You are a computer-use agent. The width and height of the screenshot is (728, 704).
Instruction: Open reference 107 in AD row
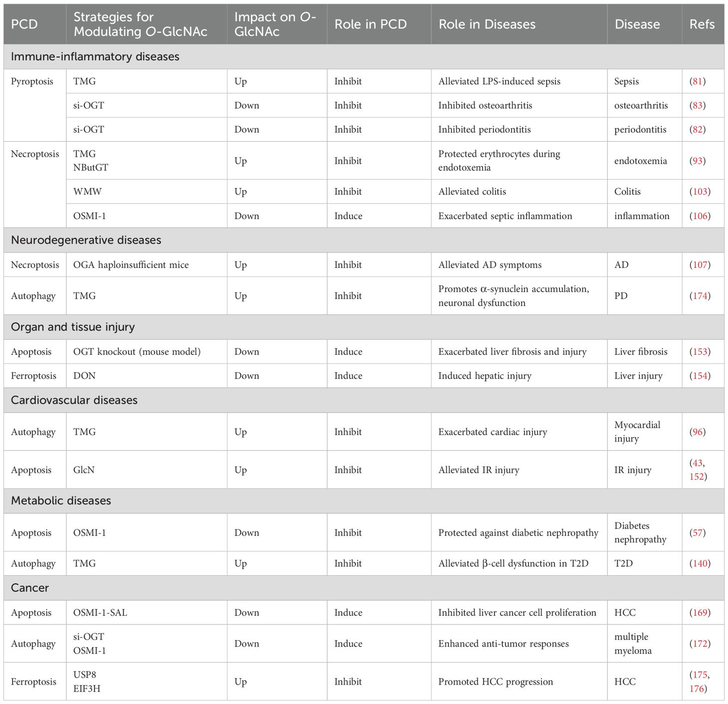tap(700, 265)
